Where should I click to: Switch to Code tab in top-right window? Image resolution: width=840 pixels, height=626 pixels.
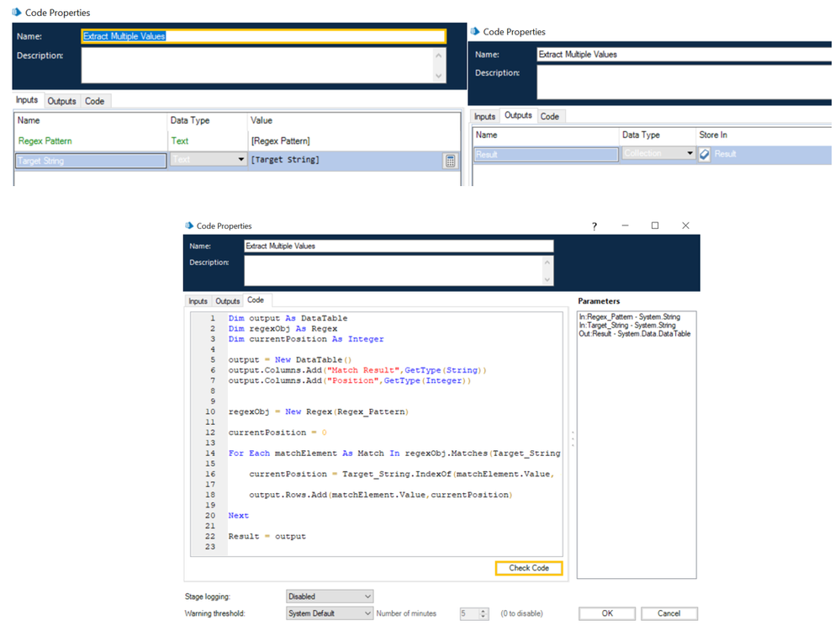(x=550, y=116)
